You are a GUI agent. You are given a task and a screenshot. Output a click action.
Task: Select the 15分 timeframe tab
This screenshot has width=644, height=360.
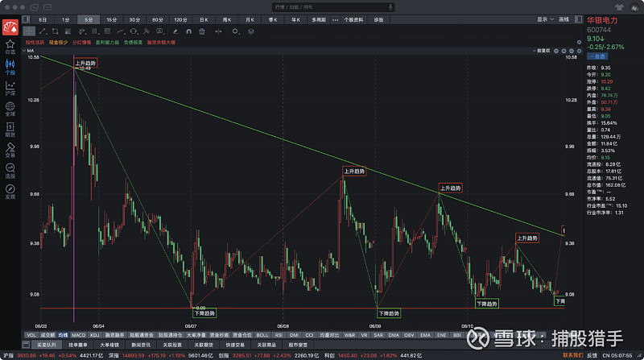(x=111, y=19)
